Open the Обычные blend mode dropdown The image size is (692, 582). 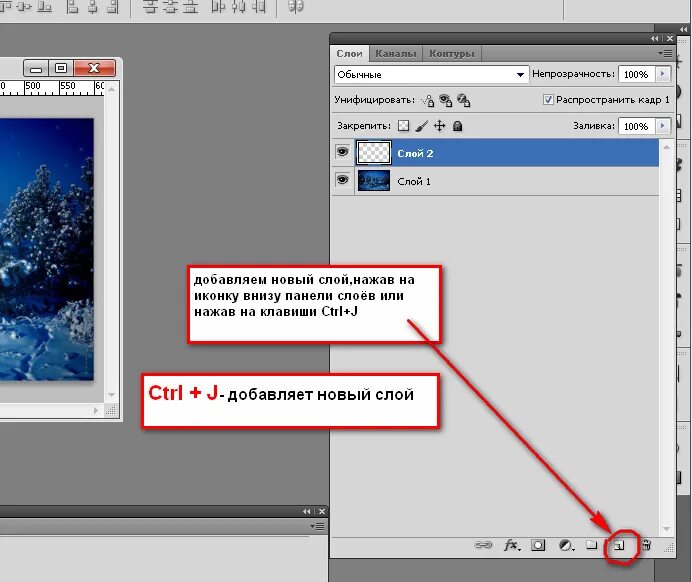point(432,75)
